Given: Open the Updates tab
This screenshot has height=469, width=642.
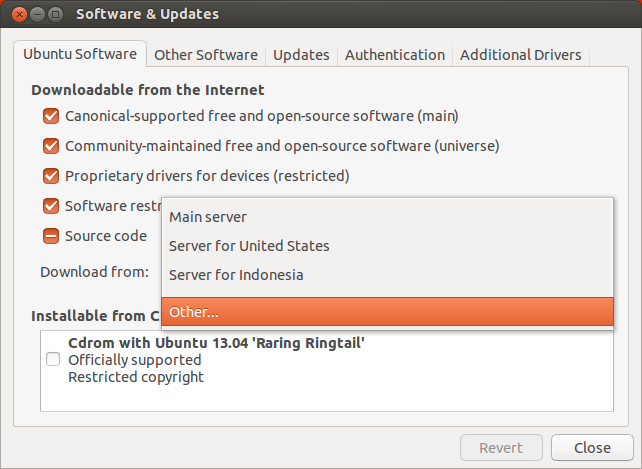Looking at the screenshot, I should (301, 55).
